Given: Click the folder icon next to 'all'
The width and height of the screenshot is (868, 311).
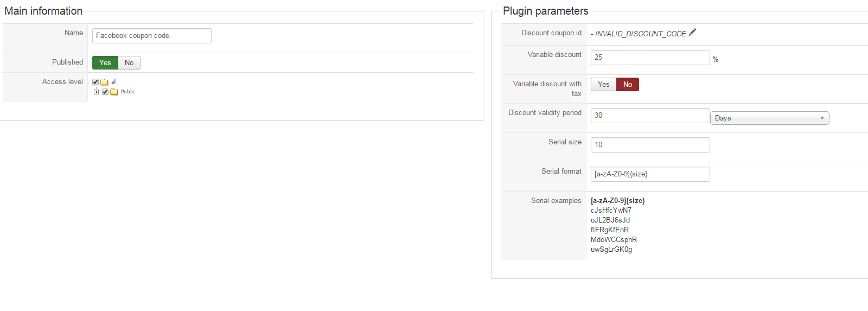Looking at the screenshot, I should pos(104,82).
